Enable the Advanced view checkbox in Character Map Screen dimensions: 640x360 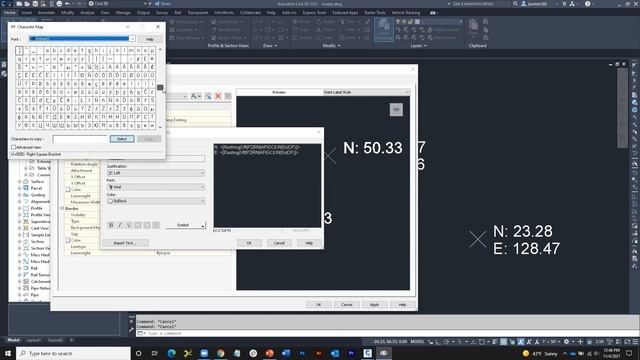(x=13, y=147)
